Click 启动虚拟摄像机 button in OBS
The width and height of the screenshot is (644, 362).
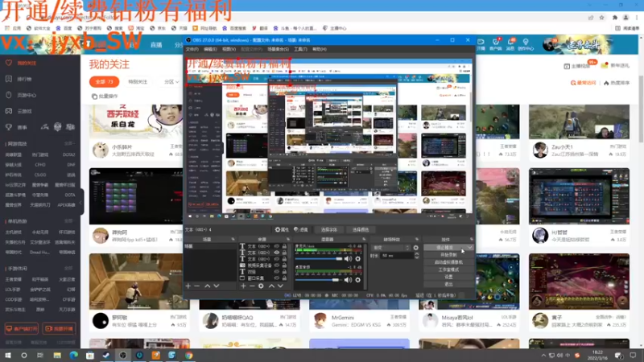(448, 262)
